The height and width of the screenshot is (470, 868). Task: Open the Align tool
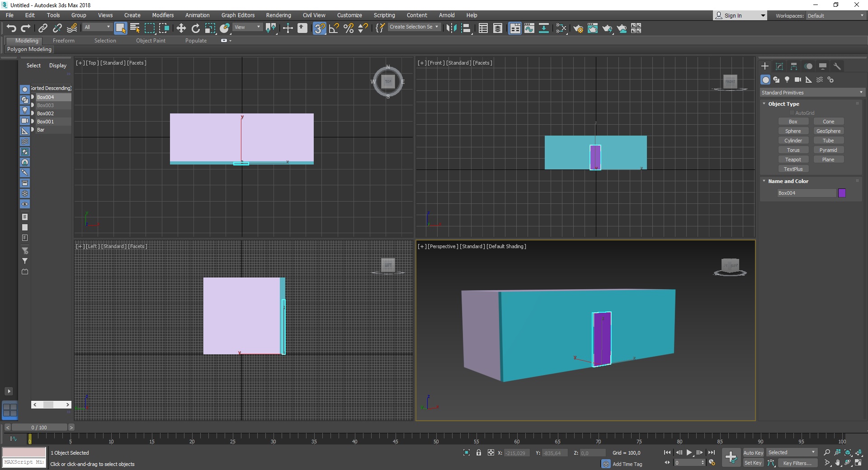pos(466,28)
